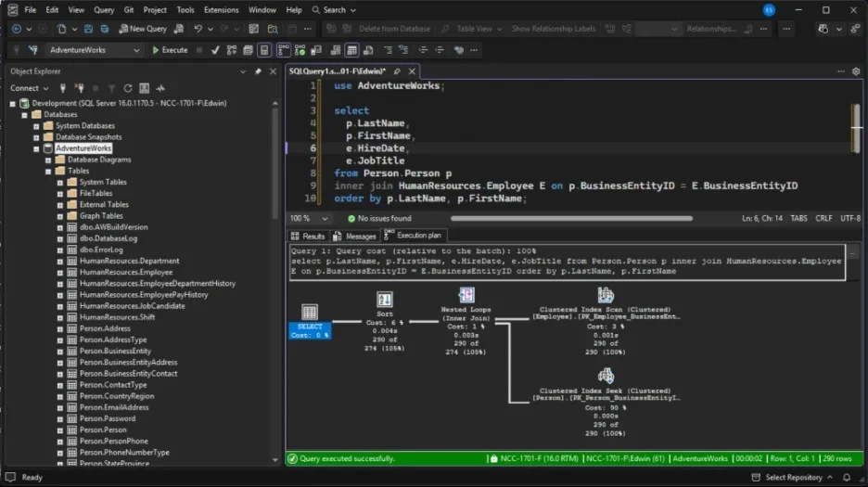Click Object Explorer connect plug icon
Screen dimensions: 868x487
point(62,88)
